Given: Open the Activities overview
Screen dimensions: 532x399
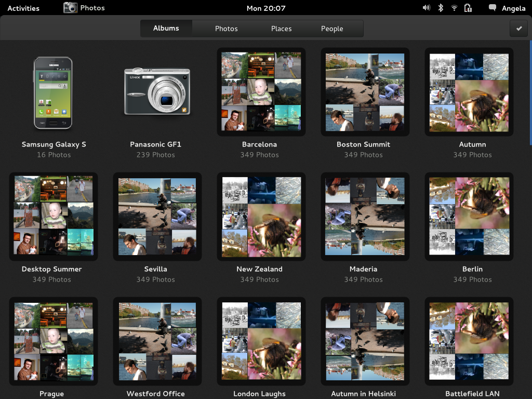Looking at the screenshot, I should [23, 8].
